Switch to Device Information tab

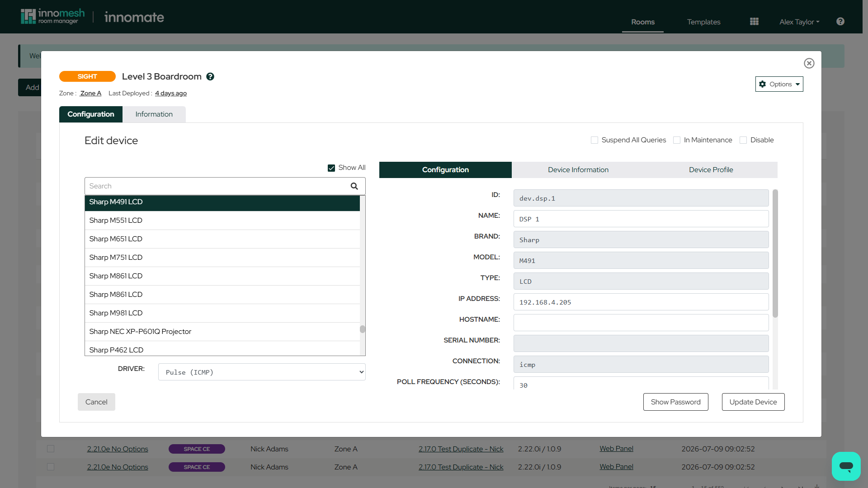(578, 170)
